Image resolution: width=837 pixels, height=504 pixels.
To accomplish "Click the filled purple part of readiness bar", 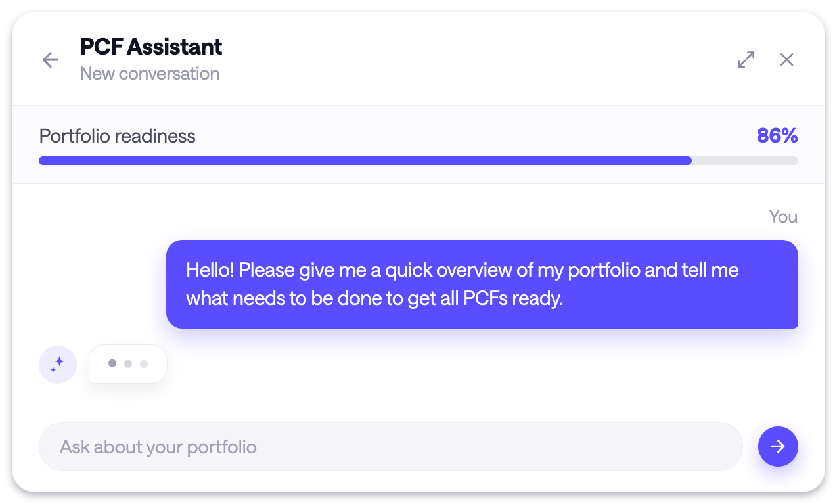I will (x=365, y=160).
